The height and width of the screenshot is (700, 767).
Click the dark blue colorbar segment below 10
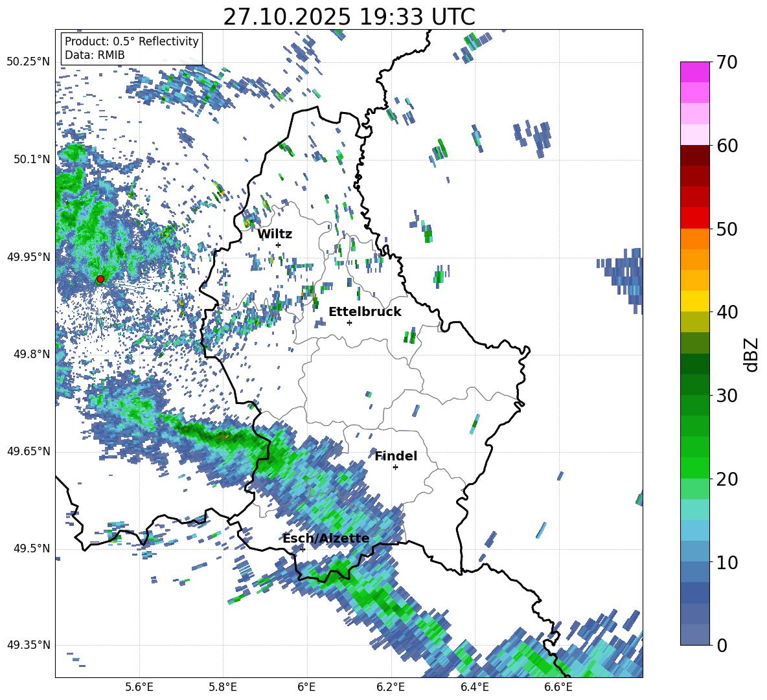pos(694,593)
